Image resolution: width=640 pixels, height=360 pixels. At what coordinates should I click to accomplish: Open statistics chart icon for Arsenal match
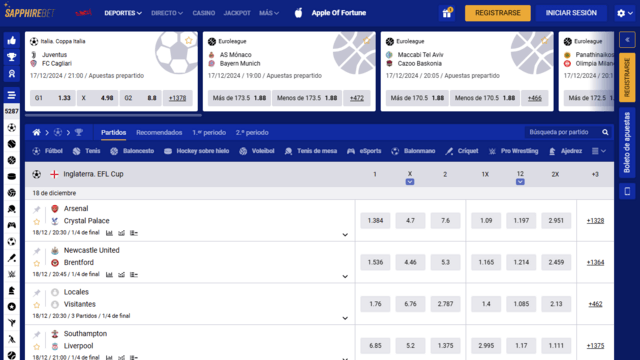[x=109, y=233]
